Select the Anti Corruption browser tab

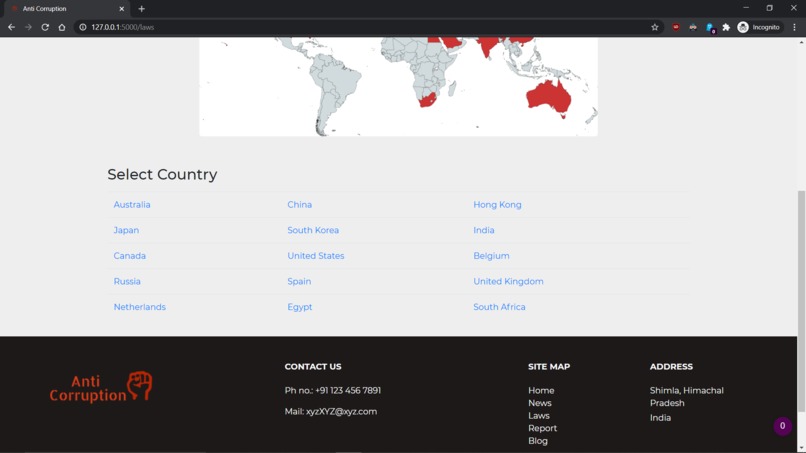coord(67,9)
